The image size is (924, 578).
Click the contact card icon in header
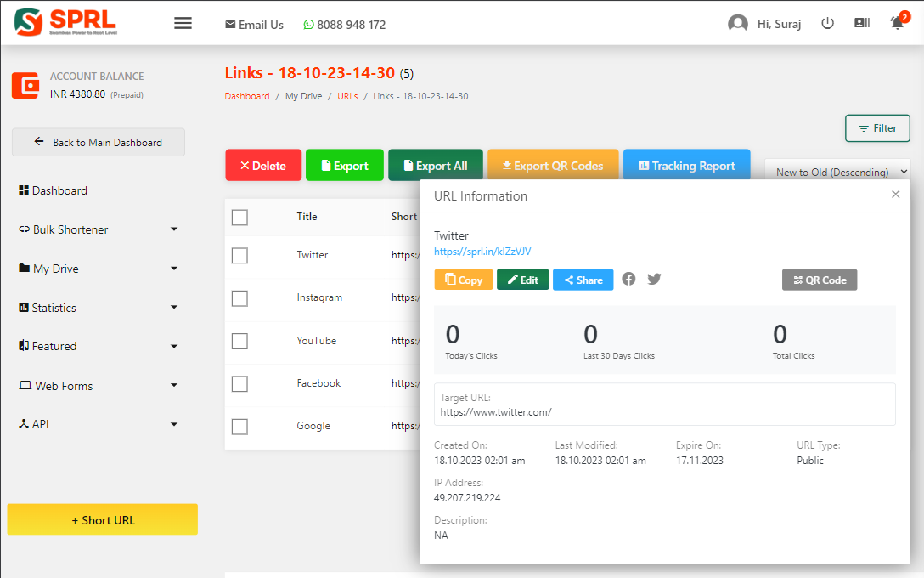pyautogui.click(x=862, y=24)
